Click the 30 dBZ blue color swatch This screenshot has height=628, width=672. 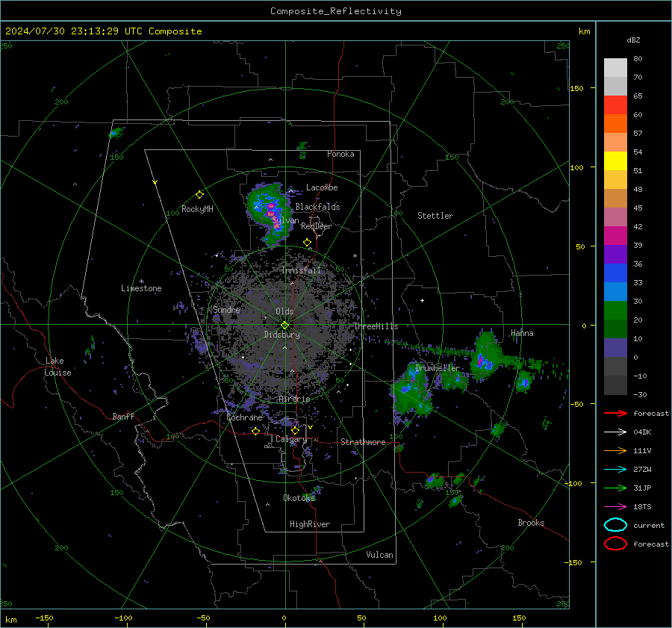click(615, 291)
